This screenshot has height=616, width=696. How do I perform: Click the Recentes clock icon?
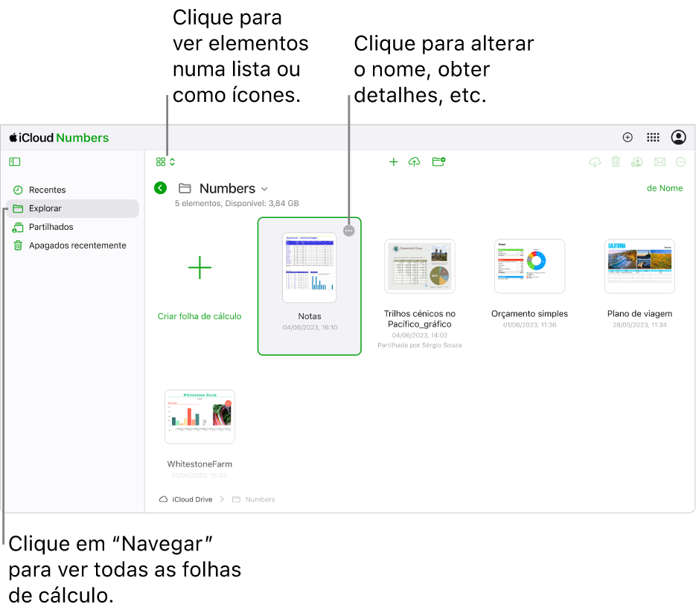pos(18,190)
